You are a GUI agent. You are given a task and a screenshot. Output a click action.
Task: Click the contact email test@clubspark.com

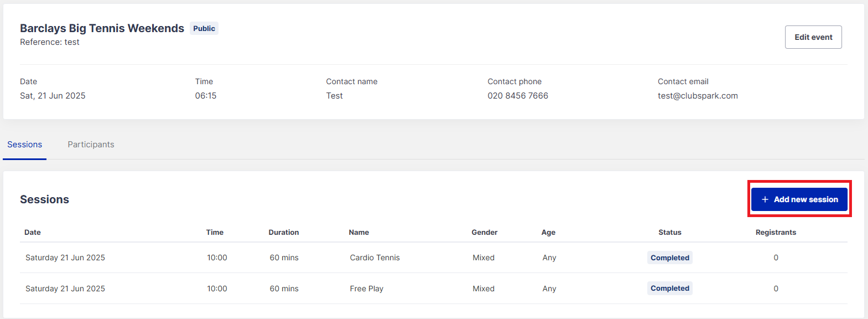coord(698,96)
